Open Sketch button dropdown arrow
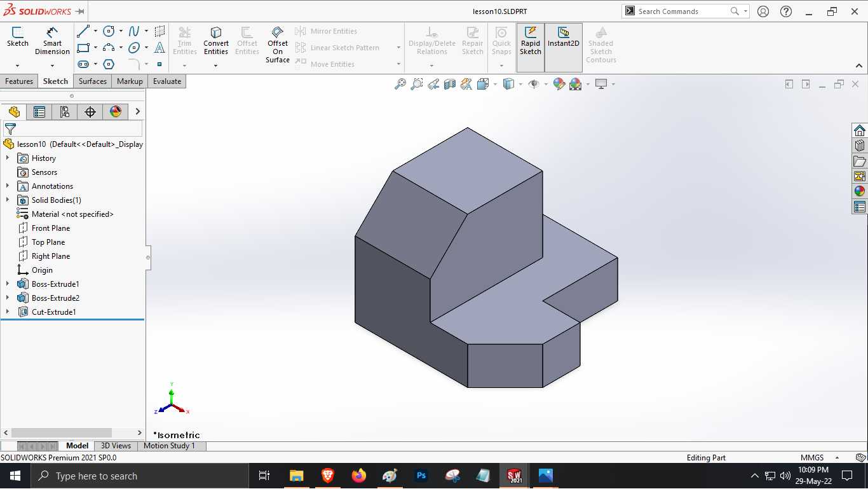Image resolution: width=868 pixels, height=496 pixels. pyautogui.click(x=17, y=65)
